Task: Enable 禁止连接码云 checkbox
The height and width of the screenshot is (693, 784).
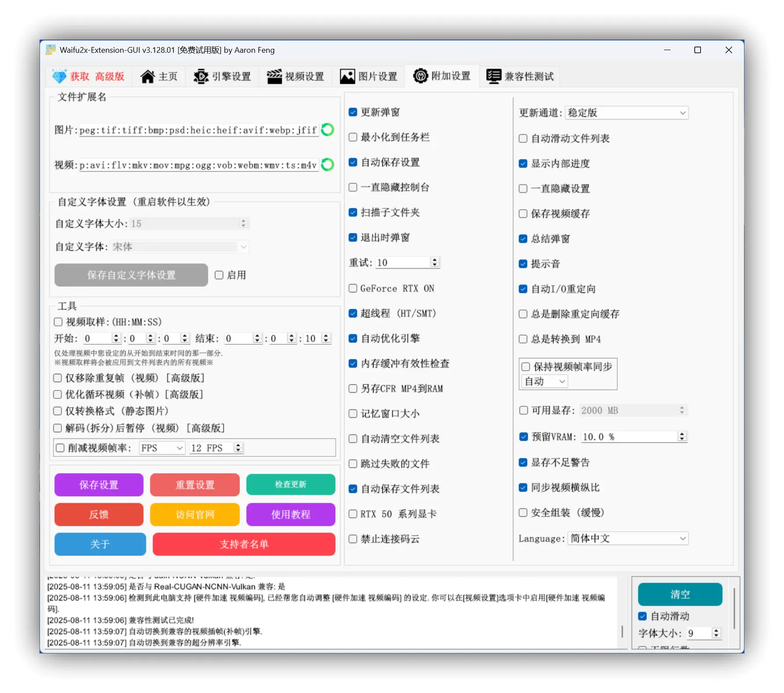Action: [x=353, y=539]
